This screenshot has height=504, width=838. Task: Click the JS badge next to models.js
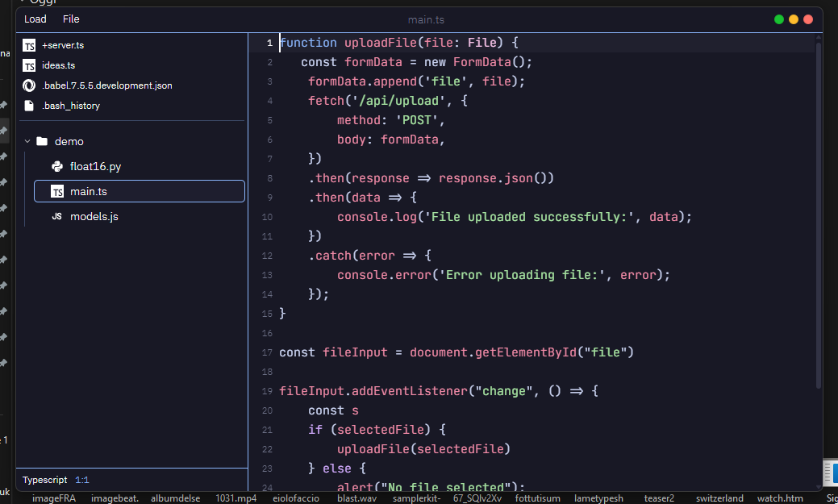[56, 216]
